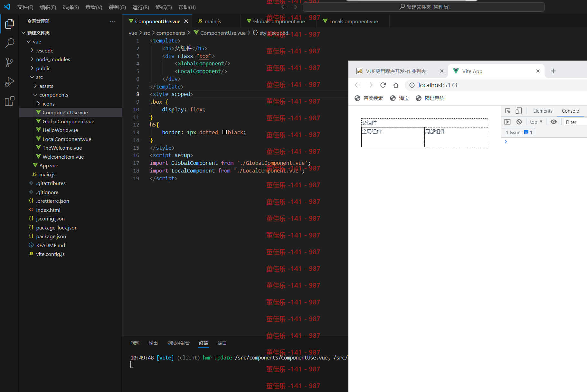Click the VS Code command center search box

click(424, 7)
